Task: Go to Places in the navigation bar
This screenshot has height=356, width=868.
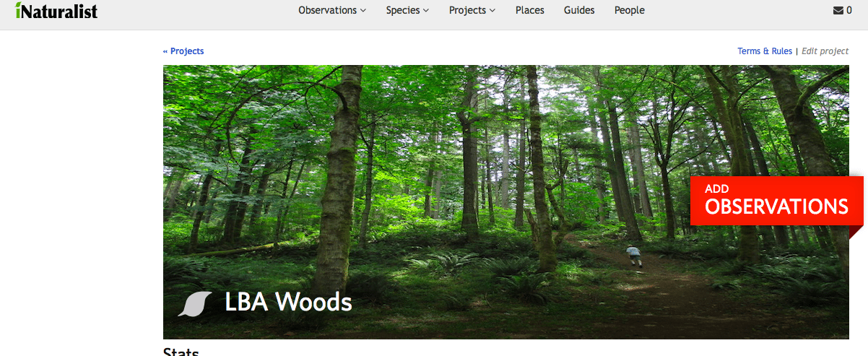Action: coord(530,10)
